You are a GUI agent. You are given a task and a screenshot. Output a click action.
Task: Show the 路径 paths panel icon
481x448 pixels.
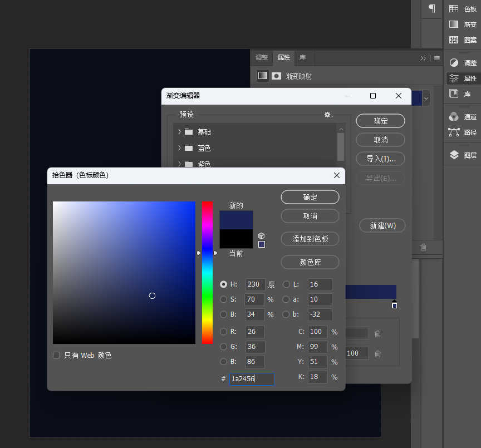(x=454, y=132)
